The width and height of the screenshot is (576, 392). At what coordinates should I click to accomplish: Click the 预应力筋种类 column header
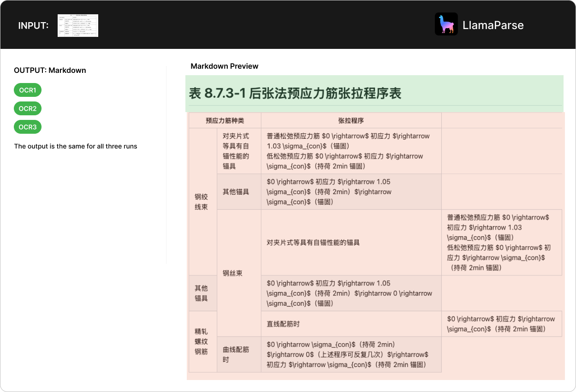tap(225, 121)
